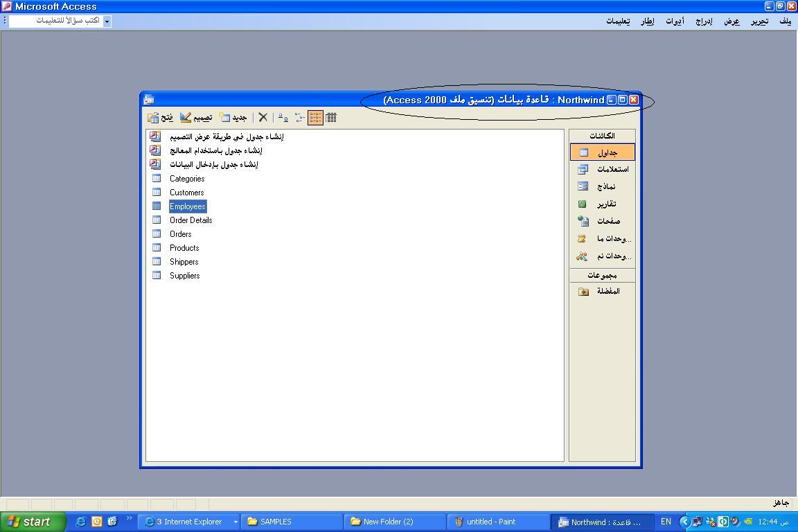Open the View (عرض) menu

731,21
